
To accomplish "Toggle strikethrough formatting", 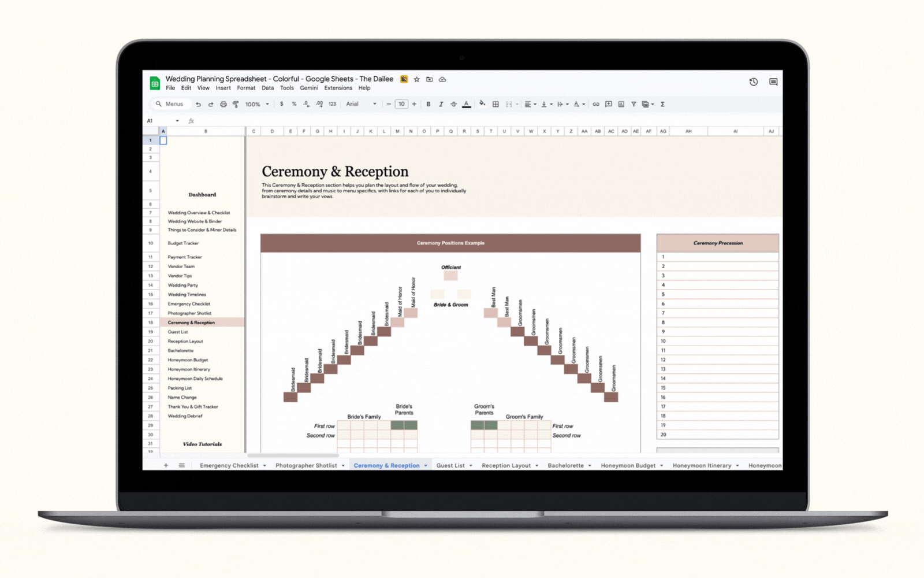I will [453, 105].
